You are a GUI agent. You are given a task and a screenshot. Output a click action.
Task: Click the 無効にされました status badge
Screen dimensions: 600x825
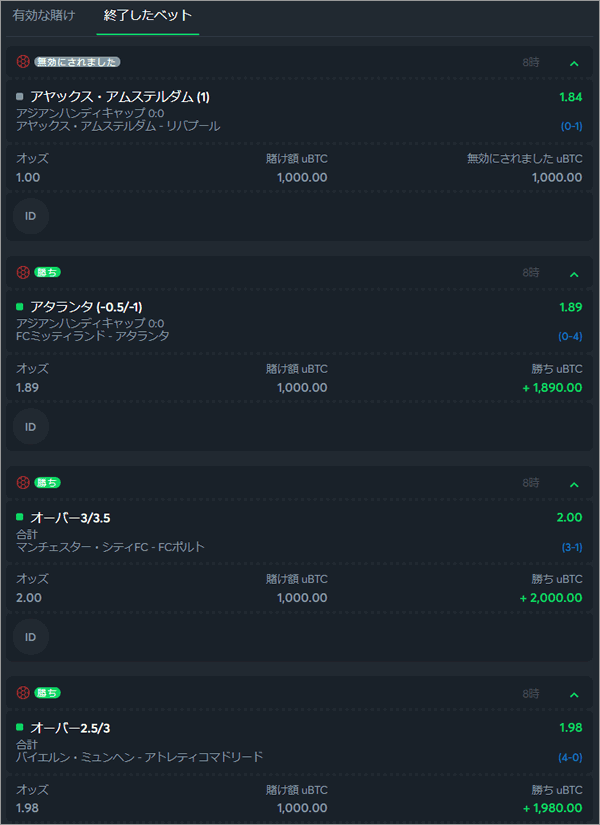[x=77, y=62]
